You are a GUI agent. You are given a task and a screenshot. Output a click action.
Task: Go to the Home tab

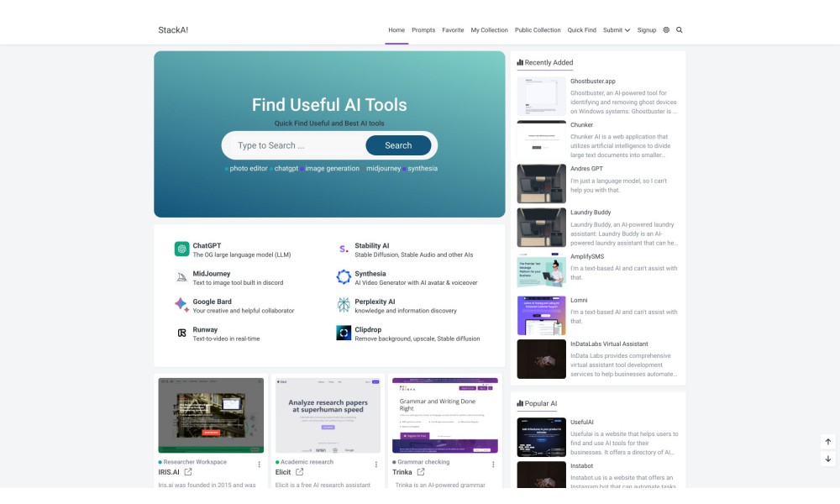396,30
